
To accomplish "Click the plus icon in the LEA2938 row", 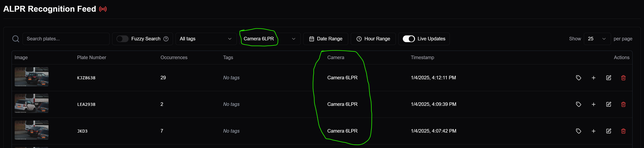I will pos(593,104).
